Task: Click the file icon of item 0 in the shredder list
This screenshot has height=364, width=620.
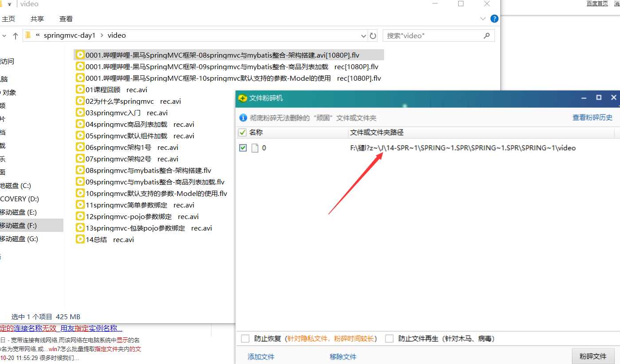Action: click(255, 148)
